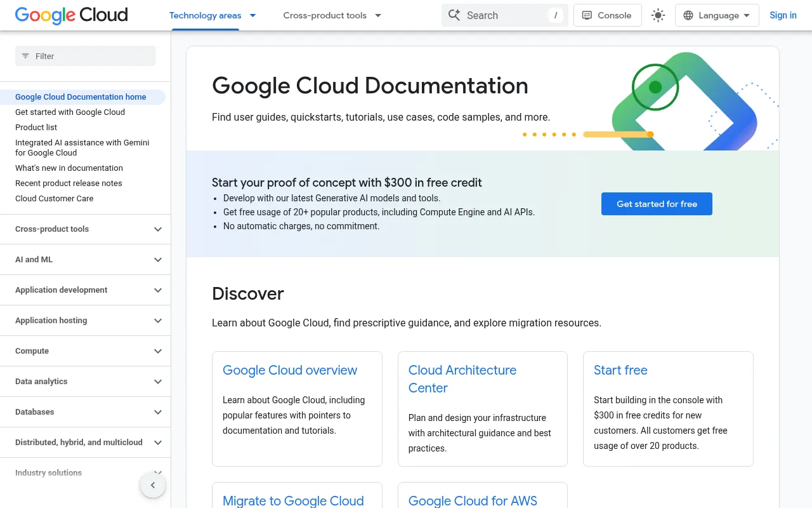Click the Google Cloud Documentation heading
The image size is (812, 508).
370,86
